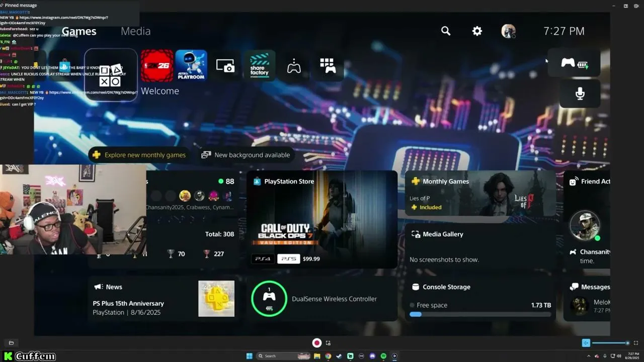This screenshot has height=362, width=644.
Task: Open the PlayStation Store card
Action: coord(322,220)
